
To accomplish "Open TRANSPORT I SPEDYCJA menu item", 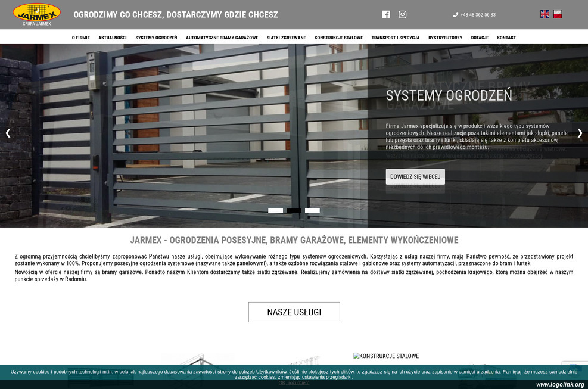I will tap(396, 38).
